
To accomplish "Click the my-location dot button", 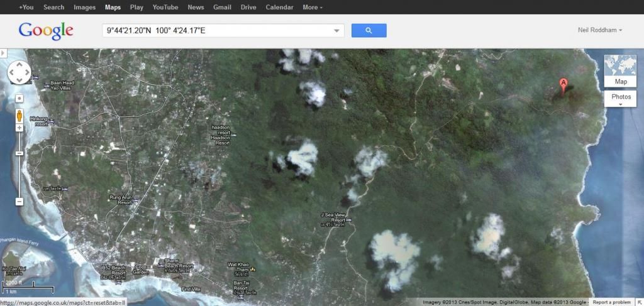I will tap(19, 99).
